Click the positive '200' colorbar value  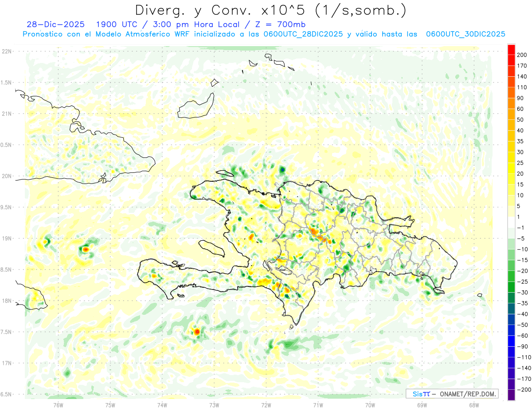coord(522,55)
